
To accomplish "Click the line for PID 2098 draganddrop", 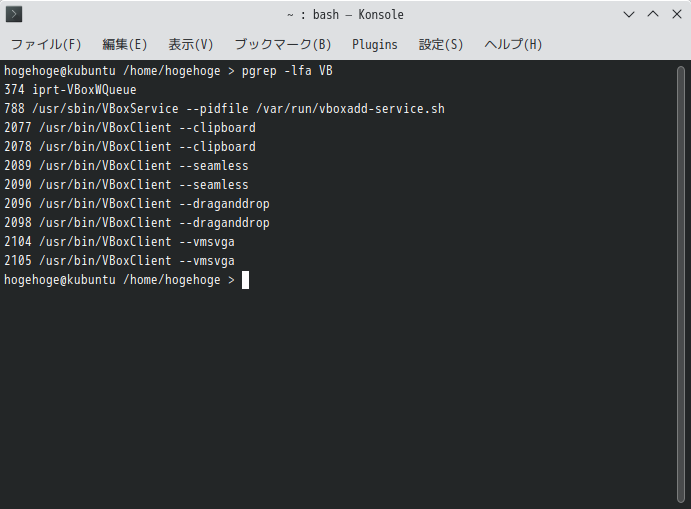I will click(x=137, y=223).
